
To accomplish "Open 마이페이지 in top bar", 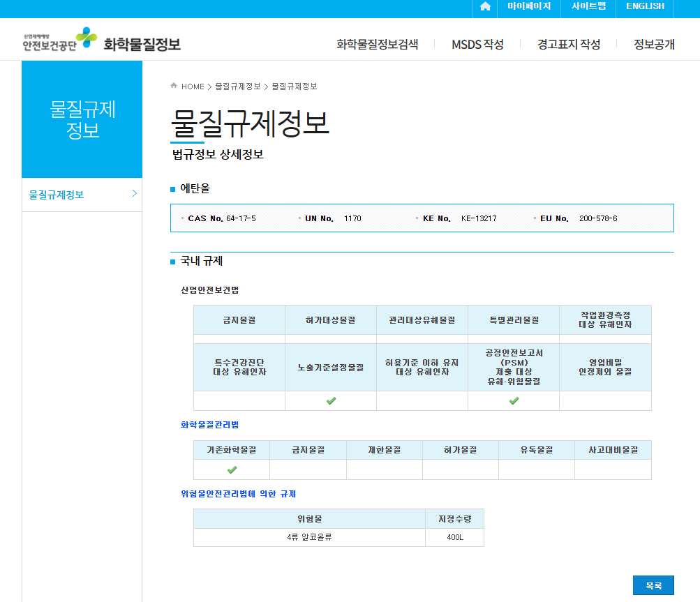I will click(529, 6).
